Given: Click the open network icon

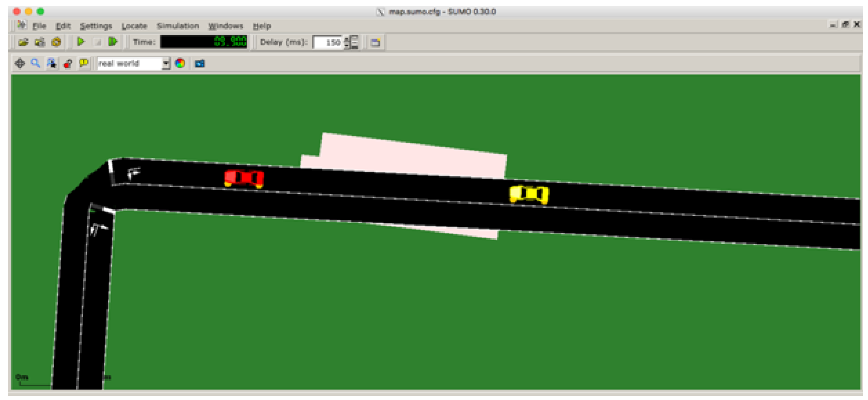Looking at the screenshot, I should (40, 42).
